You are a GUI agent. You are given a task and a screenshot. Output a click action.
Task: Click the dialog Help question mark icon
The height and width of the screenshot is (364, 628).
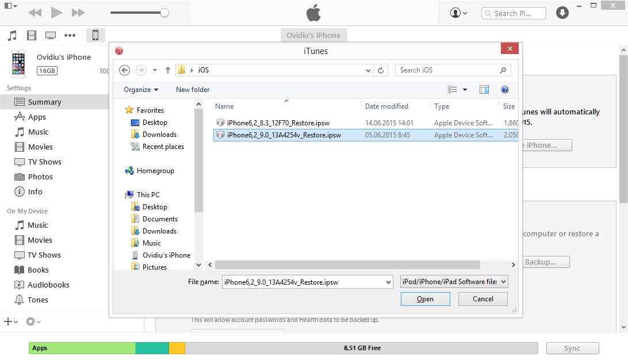(x=505, y=90)
